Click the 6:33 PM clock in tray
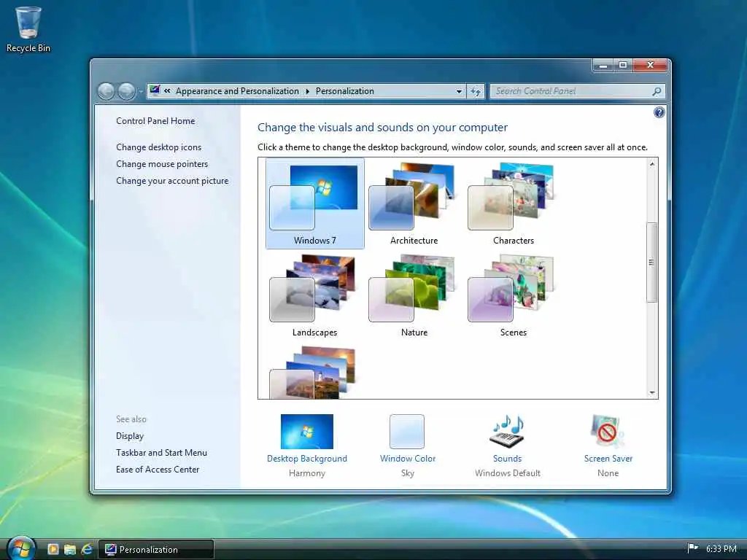 coord(721,548)
